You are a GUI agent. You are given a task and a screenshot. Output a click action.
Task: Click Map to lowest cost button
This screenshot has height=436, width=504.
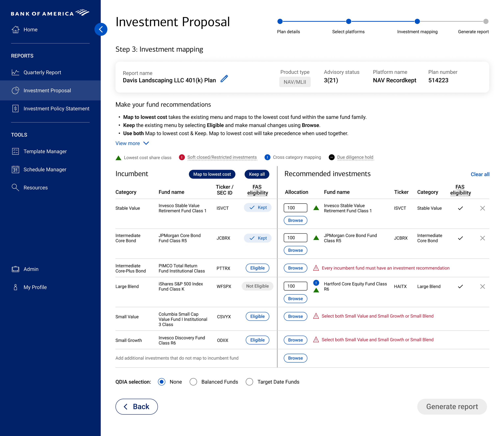212,174
